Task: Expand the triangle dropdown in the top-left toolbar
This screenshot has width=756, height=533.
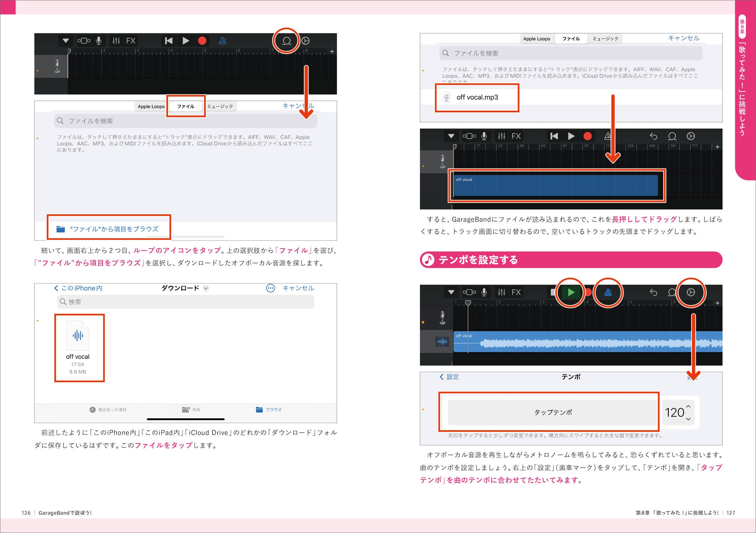Action: pos(66,41)
